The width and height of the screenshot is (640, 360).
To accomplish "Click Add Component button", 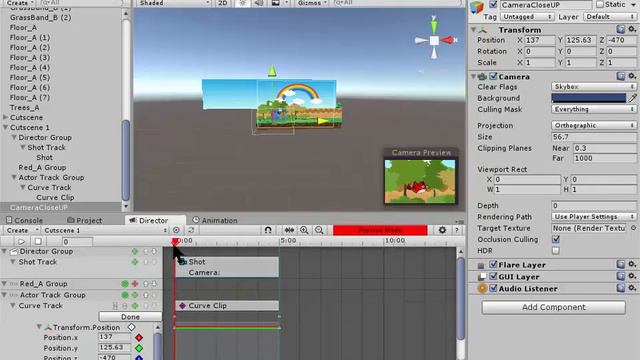I will [553, 307].
